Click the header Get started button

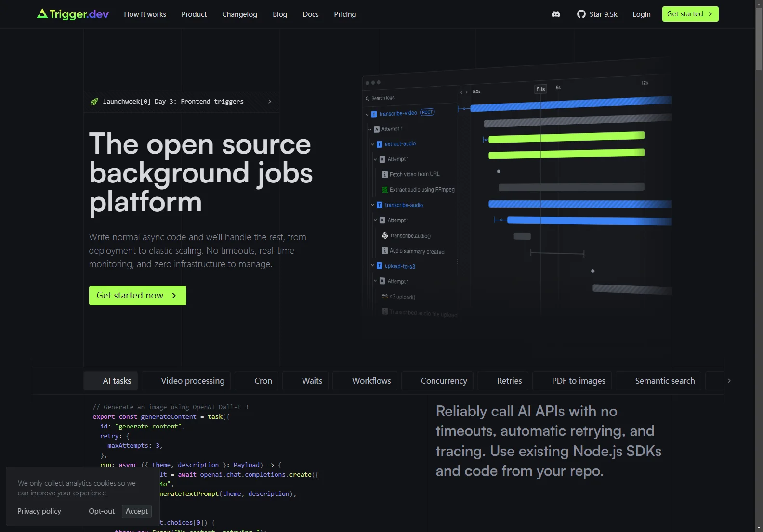coord(690,14)
